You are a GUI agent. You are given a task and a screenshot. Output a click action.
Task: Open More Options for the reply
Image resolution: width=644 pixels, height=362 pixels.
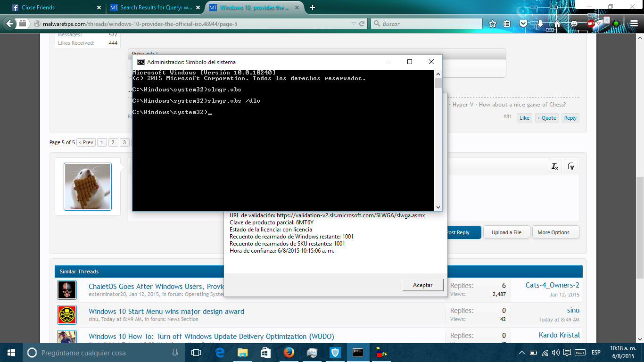(x=556, y=232)
